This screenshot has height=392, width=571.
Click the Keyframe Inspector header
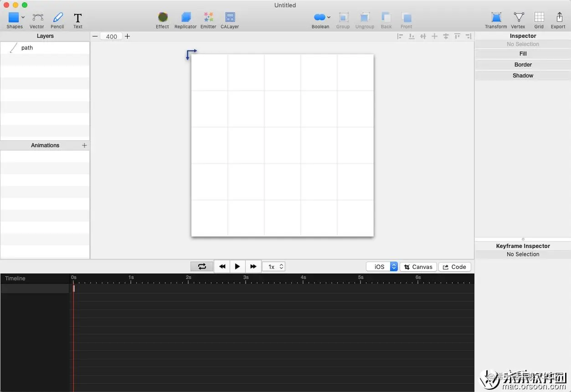pos(523,246)
